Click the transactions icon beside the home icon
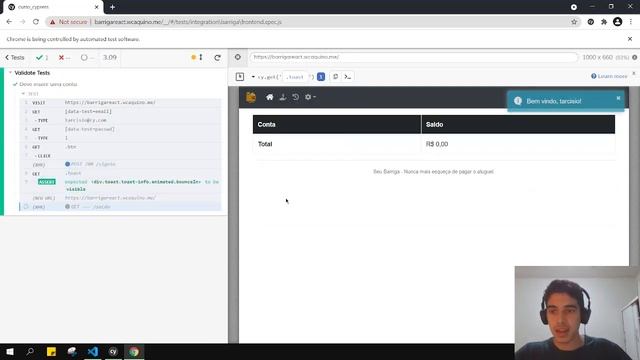This screenshot has height=360, width=640. pos(282,97)
